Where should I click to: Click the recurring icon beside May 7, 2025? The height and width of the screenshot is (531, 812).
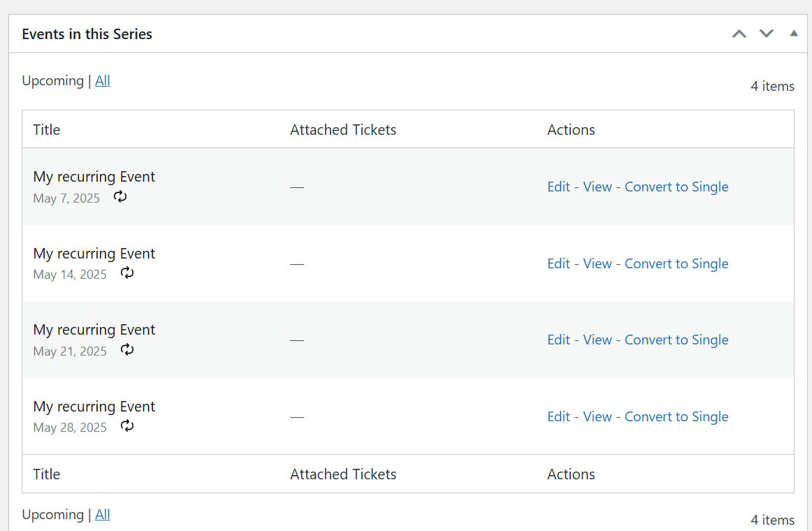[119, 197]
